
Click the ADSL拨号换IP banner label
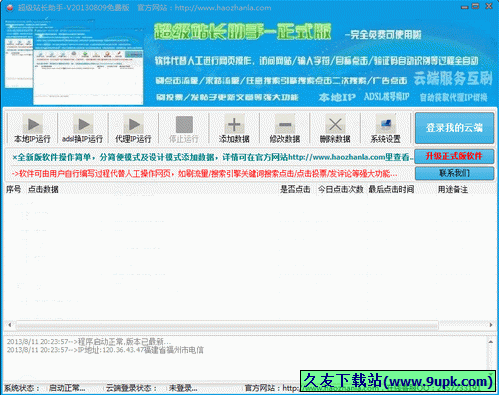pos(386,97)
